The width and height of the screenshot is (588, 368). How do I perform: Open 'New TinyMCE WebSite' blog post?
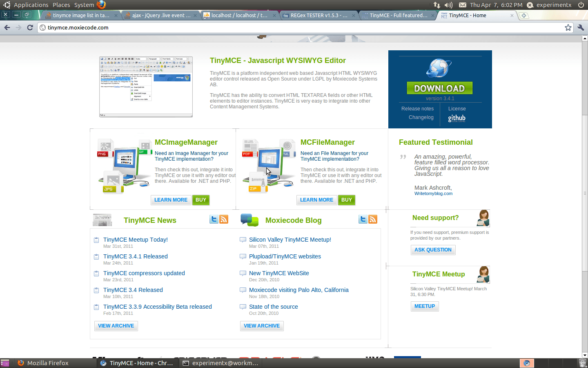point(279,273)
